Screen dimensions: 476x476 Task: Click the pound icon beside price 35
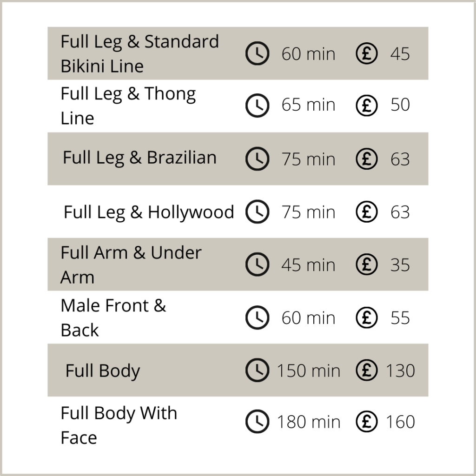[366, 264]
